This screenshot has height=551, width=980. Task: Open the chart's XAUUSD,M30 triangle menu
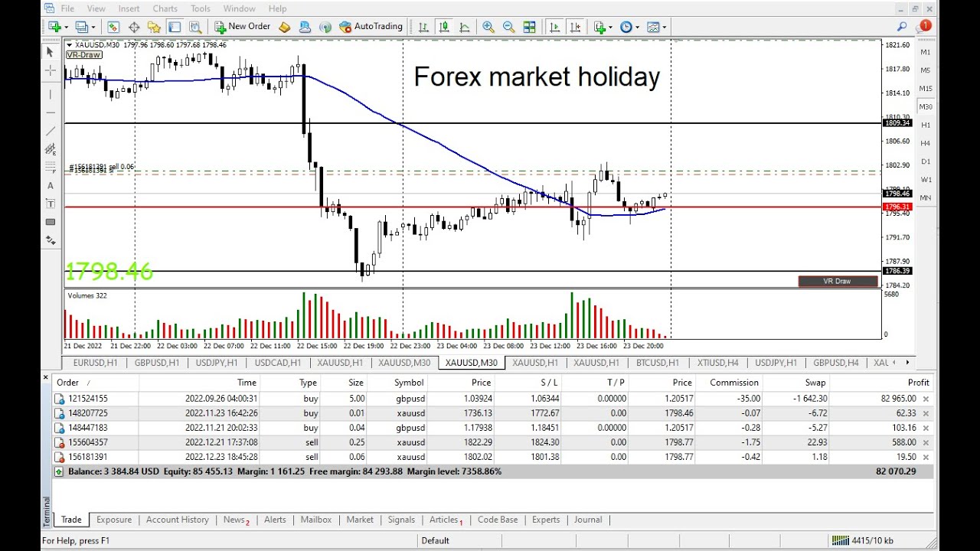click(70, 44)
